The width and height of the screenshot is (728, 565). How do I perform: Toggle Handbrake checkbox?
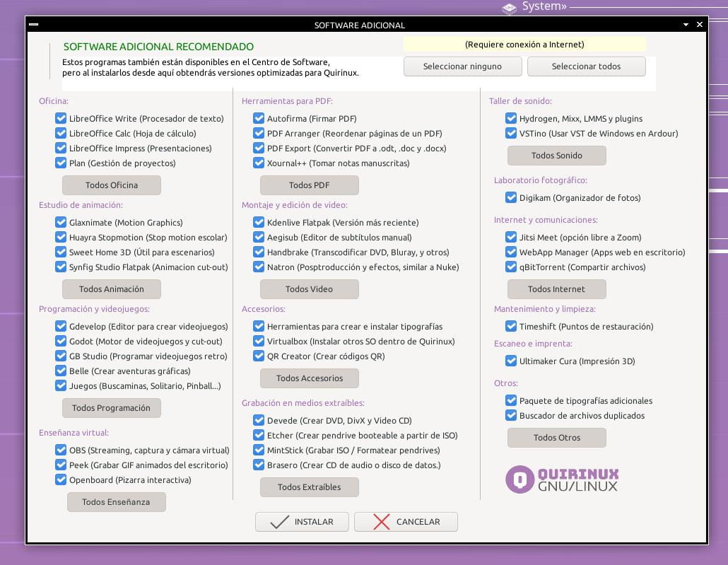(x=259, y=252)
